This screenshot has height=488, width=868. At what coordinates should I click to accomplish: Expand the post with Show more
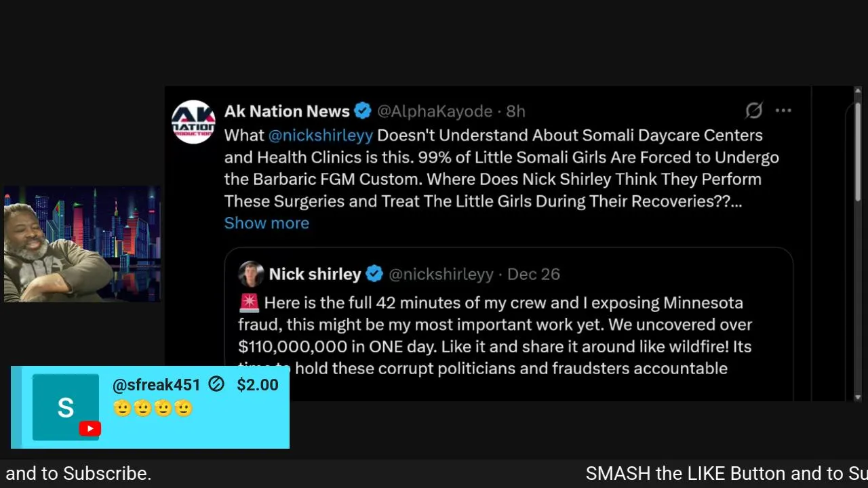pos(267,223)
